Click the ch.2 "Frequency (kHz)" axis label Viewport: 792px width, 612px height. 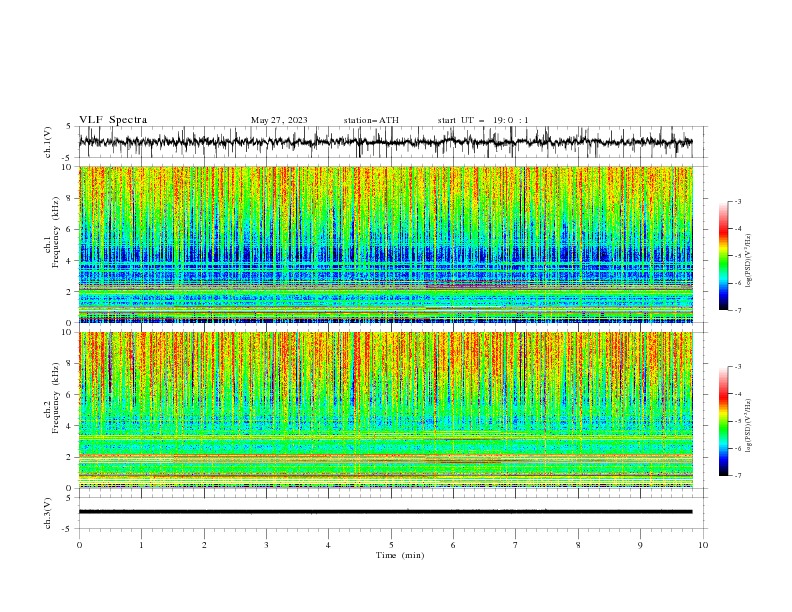[x=56, y=398]
